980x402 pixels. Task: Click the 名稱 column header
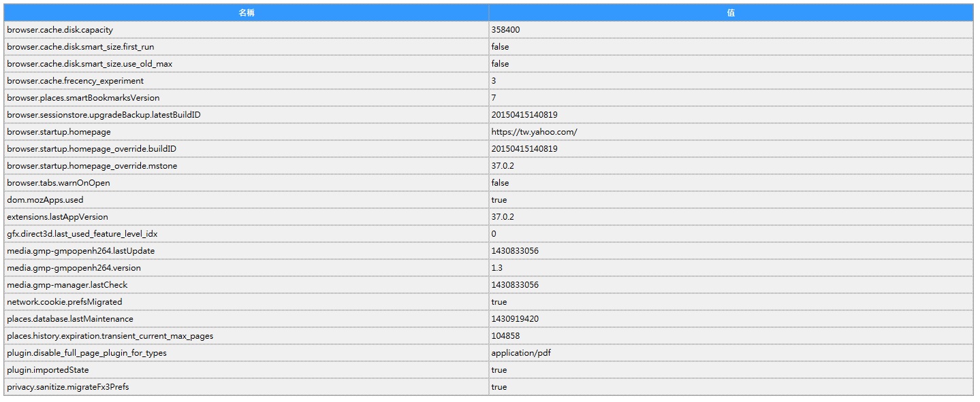[x=246, y=13]
